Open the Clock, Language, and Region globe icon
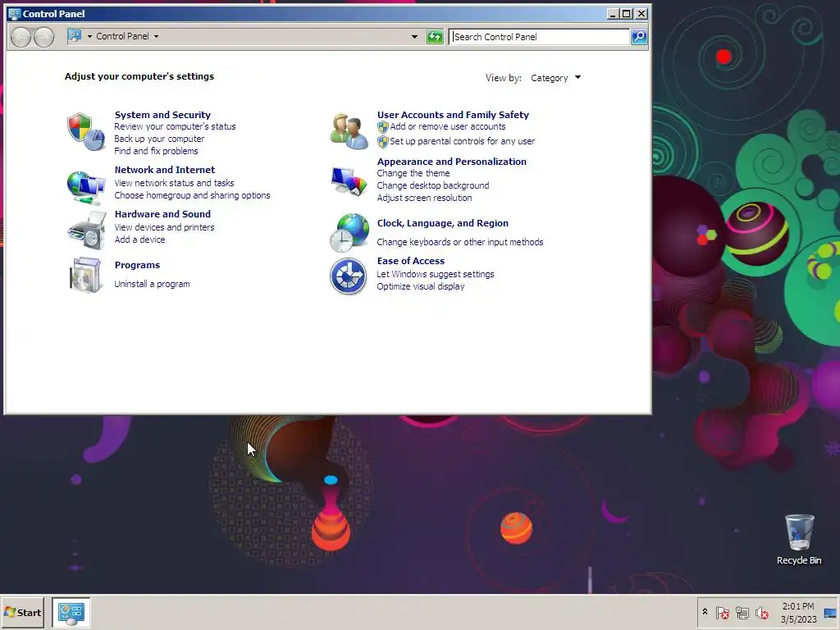The image size is (840, 630). tap(349, 232)
